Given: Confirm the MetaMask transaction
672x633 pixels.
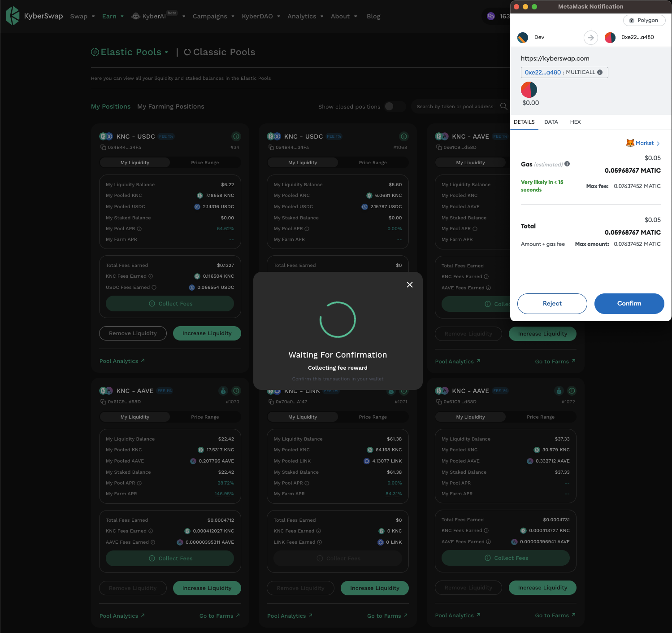Looking at the screenshot, I should [x=629, y=304].
